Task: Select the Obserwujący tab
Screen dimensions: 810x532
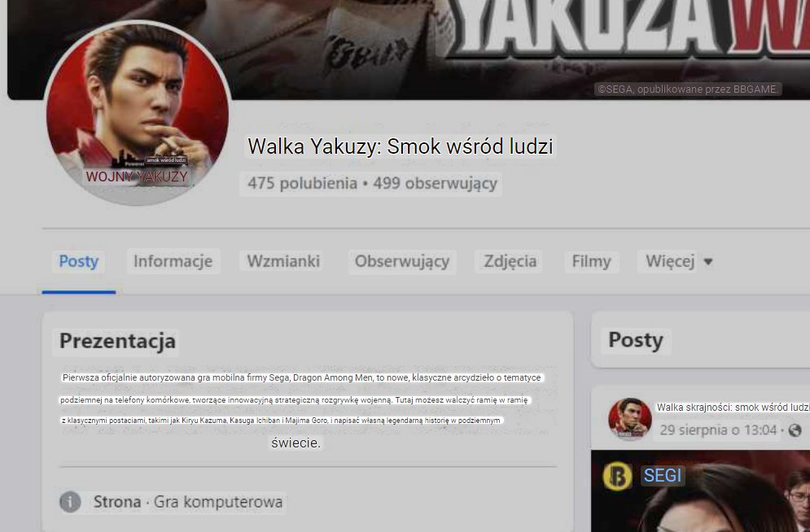Action: [x=402, y=261]
